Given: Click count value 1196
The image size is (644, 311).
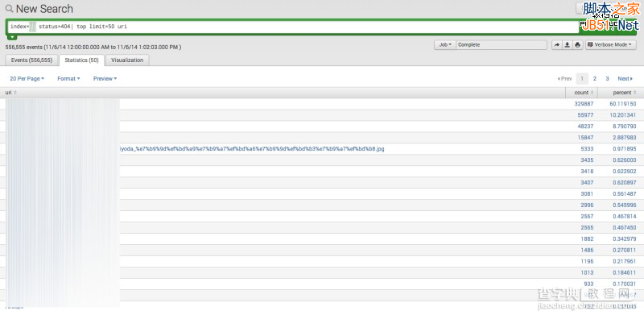Looking at the screenshot, I should tap(588, 261).
